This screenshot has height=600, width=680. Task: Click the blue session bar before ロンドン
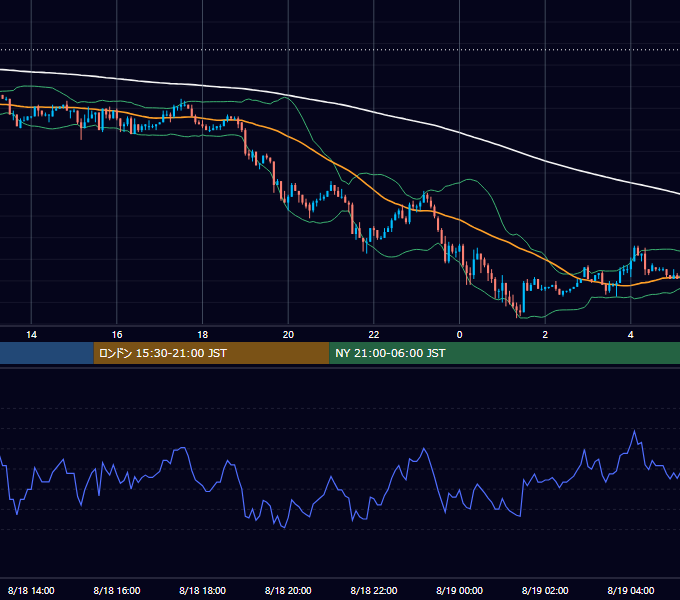(46, 353)
